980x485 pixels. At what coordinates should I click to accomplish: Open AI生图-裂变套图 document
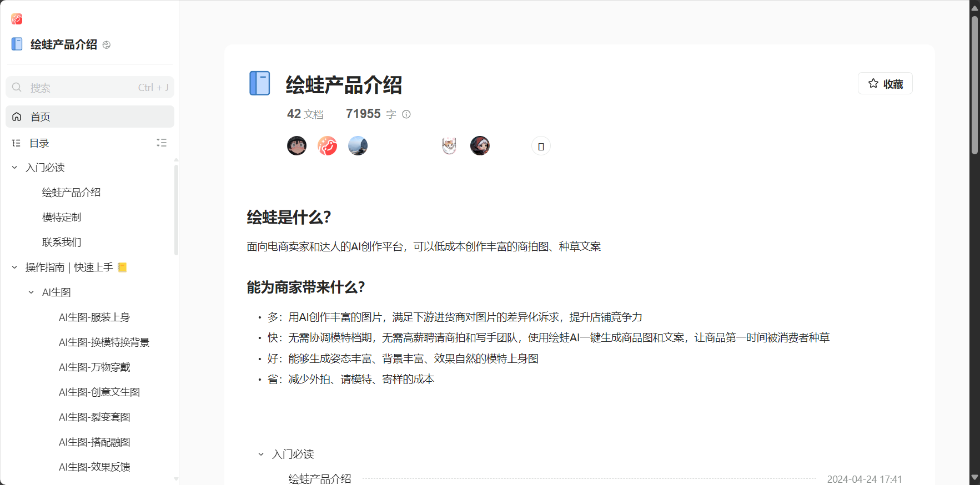click(x=94, y=417)
